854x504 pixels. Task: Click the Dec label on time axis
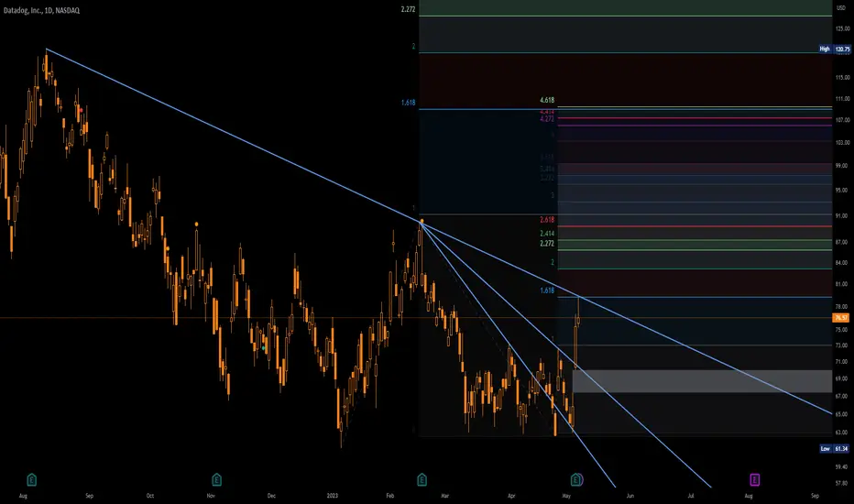(x=271, y=496)
